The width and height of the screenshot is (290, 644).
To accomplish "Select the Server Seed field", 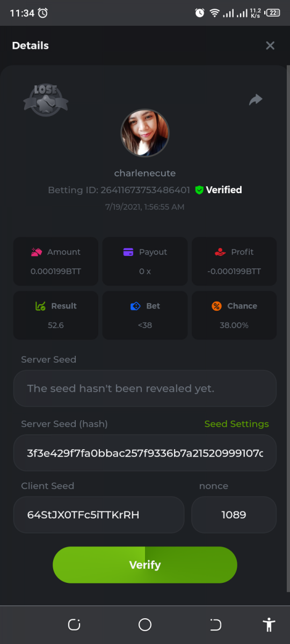I will 145,388.
